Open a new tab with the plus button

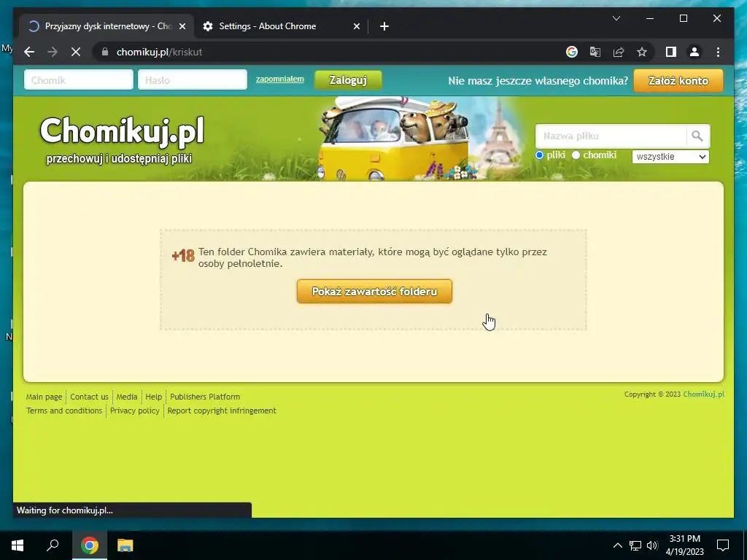point(384,26)
